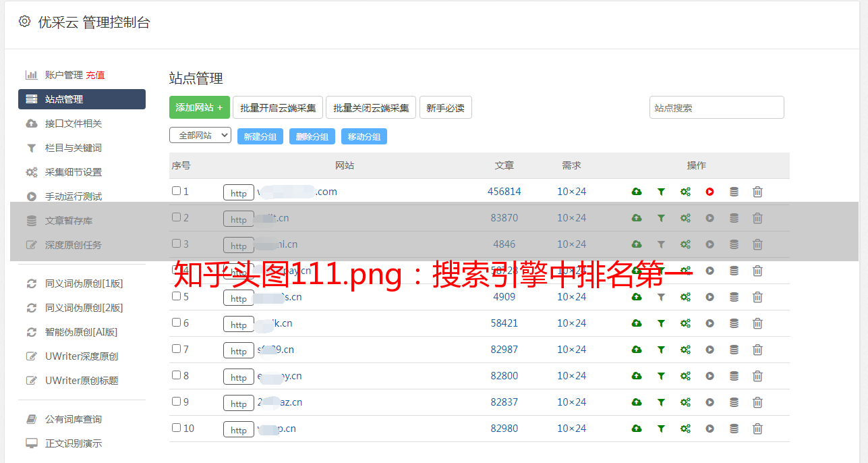Tick the checkbox for row 3
Viewport: 868px width, 463px height.
pyautogui.click(x=176, y=244)
